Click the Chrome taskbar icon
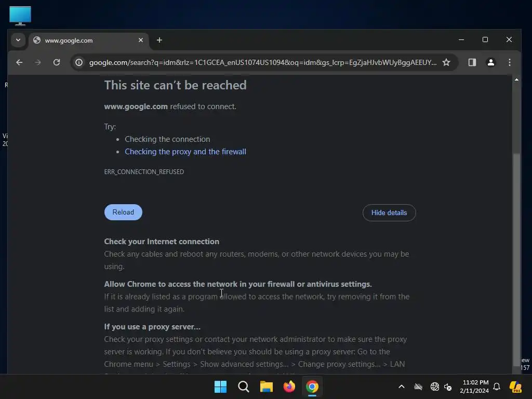Image resolution: width=532 pixels, height=399 pixels. pos(312,387)
